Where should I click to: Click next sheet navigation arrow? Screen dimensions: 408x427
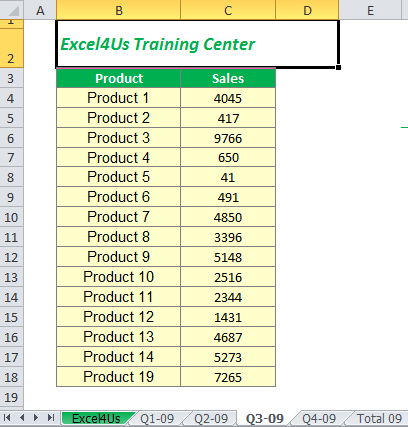(36, 418)
